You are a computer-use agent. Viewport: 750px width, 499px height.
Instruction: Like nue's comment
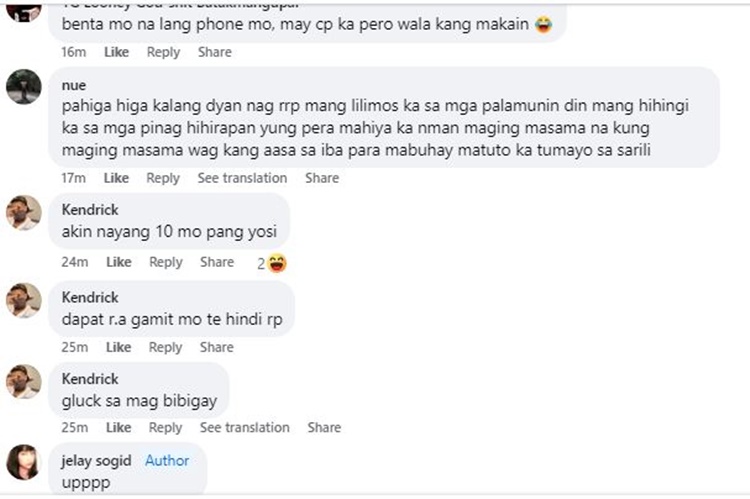[x=116, y=178]
